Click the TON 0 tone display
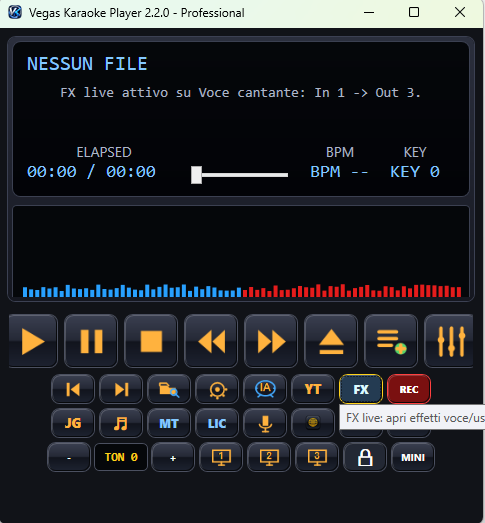 click(121, 457)
